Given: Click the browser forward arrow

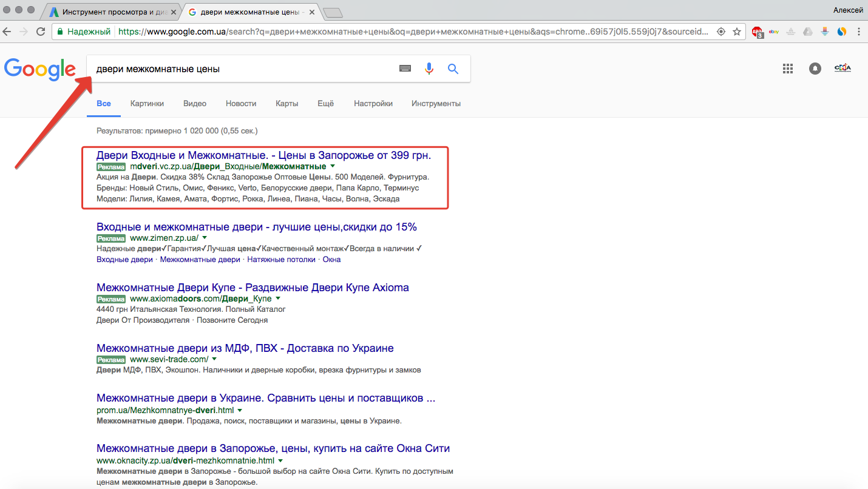Looking at the screenshot, I should [x=25, y=32].
